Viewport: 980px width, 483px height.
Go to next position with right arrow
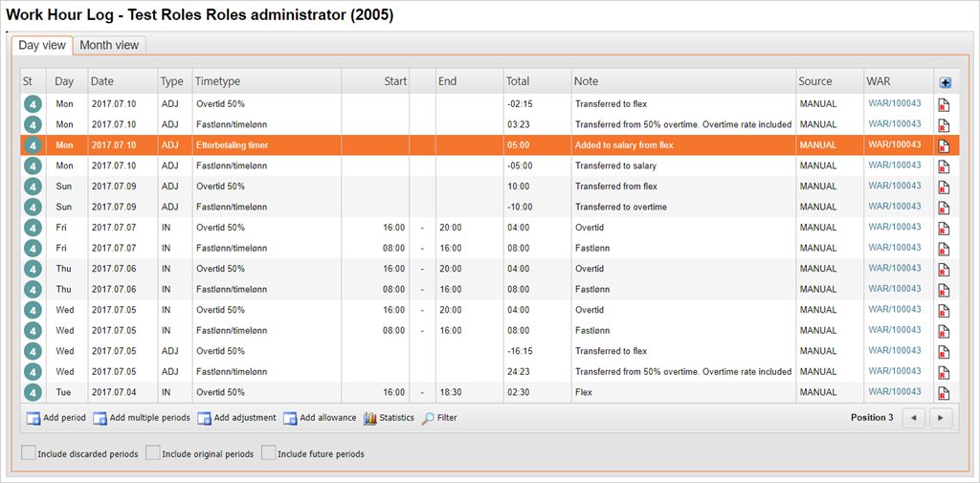click(x=942, y=418)
